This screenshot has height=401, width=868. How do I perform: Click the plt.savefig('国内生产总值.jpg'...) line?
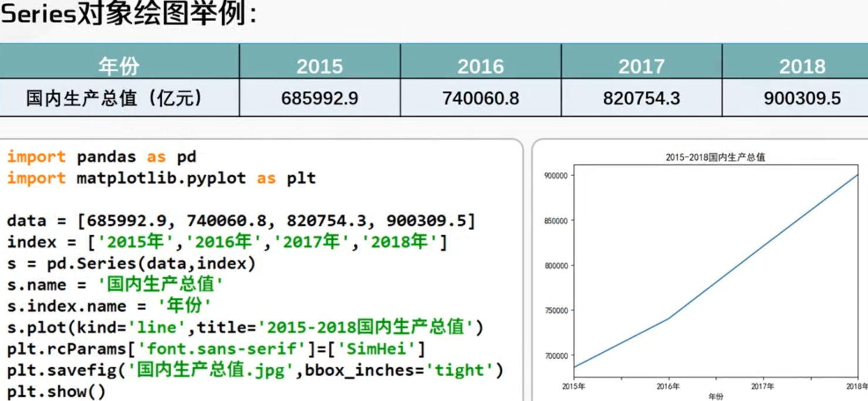(255, 370)
